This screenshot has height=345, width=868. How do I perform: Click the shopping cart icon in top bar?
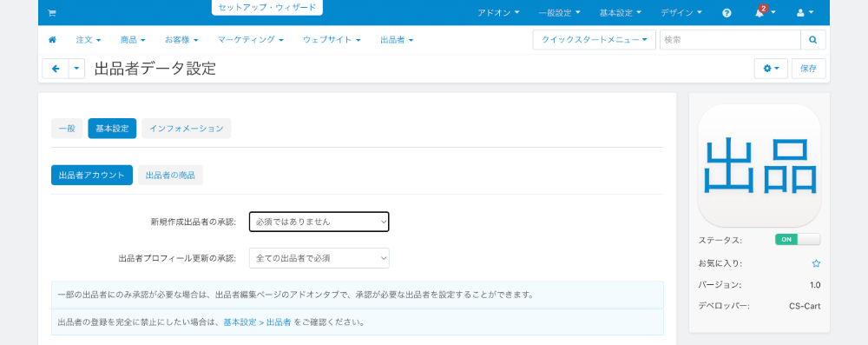tap(51, 13)
